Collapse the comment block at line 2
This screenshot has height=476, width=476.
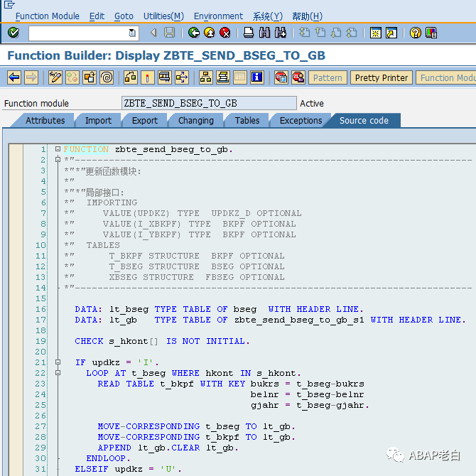tap(58, 159)
